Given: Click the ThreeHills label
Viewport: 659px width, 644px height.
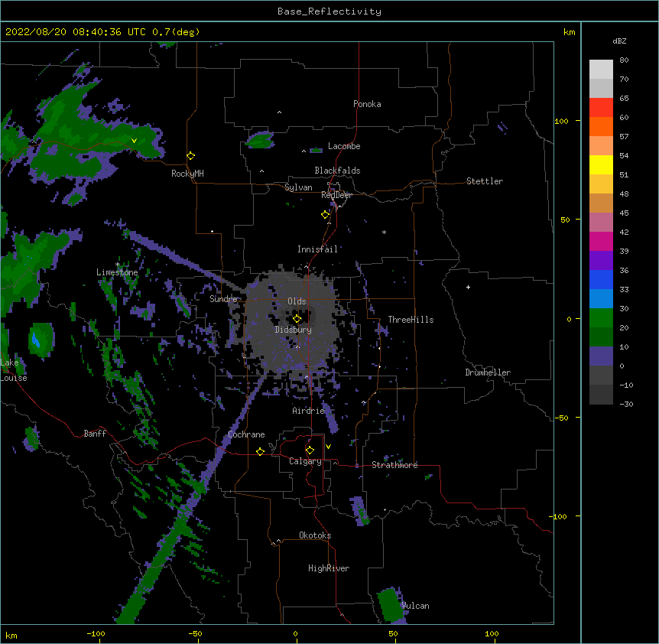Looking at the screenshot, I should click(411, 320).
